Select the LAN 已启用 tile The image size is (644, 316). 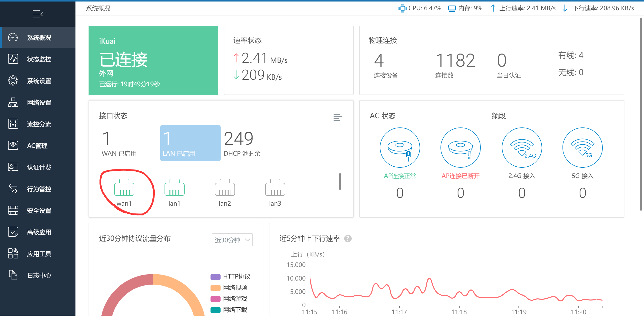click(190, 143)
